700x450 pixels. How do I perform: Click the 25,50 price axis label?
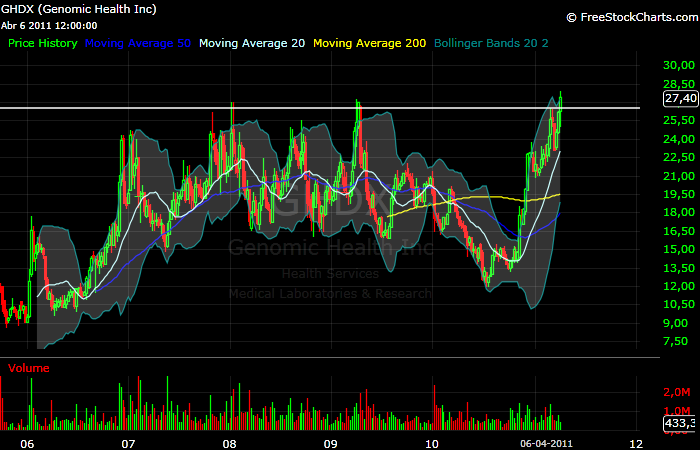pyautogui.click(x=679, y=120)
